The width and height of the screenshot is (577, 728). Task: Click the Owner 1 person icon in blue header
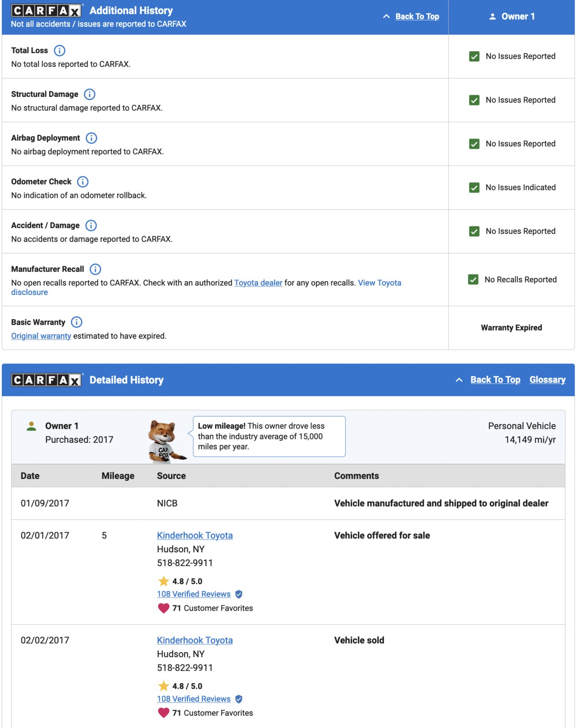tap(492, 16)
